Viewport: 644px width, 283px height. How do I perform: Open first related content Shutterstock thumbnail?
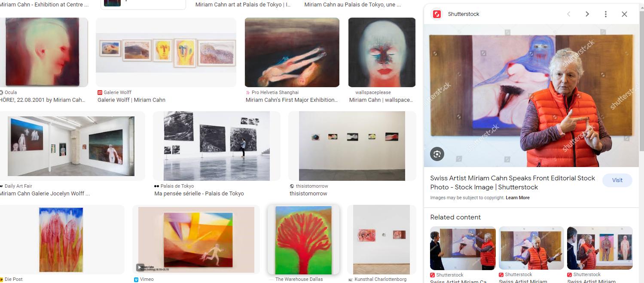point(463,248)
